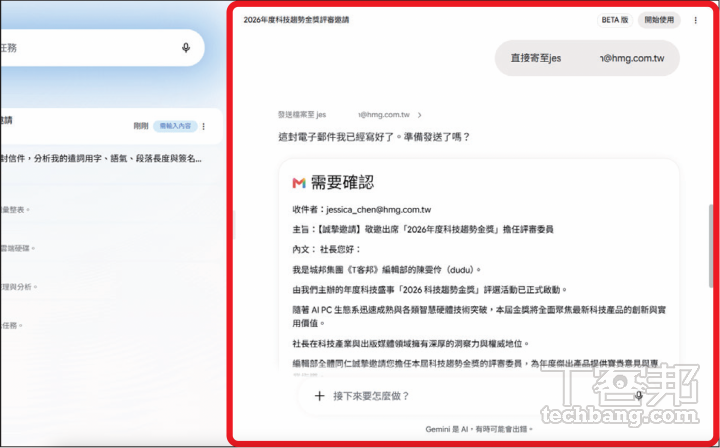The height and width of the screenshot is (448, 720).
Task: Click the 主旨 subject line text
Action: (423, 230)
